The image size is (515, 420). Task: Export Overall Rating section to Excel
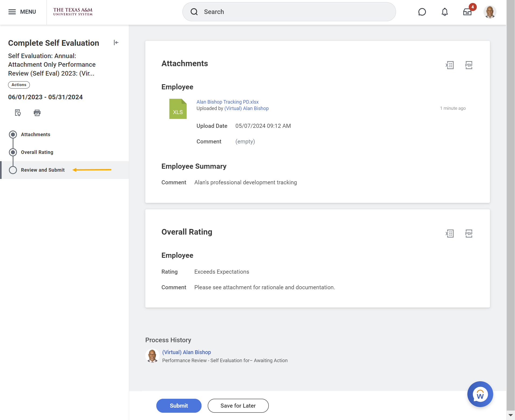pos(449,234)
